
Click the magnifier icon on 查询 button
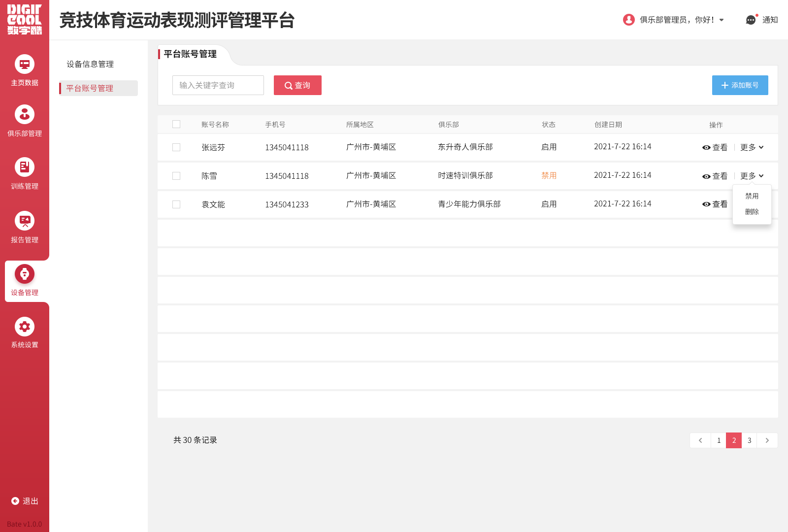point(289,86)
